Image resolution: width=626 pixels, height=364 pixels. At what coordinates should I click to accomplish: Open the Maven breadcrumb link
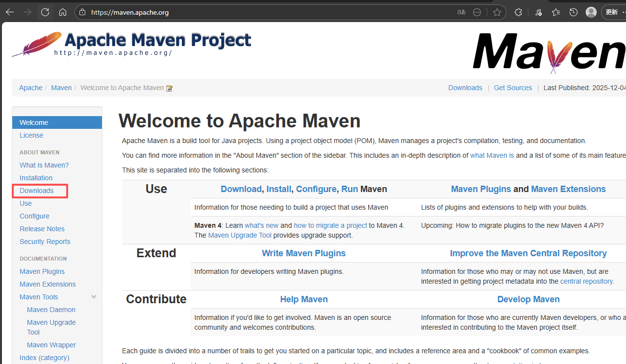61,88
